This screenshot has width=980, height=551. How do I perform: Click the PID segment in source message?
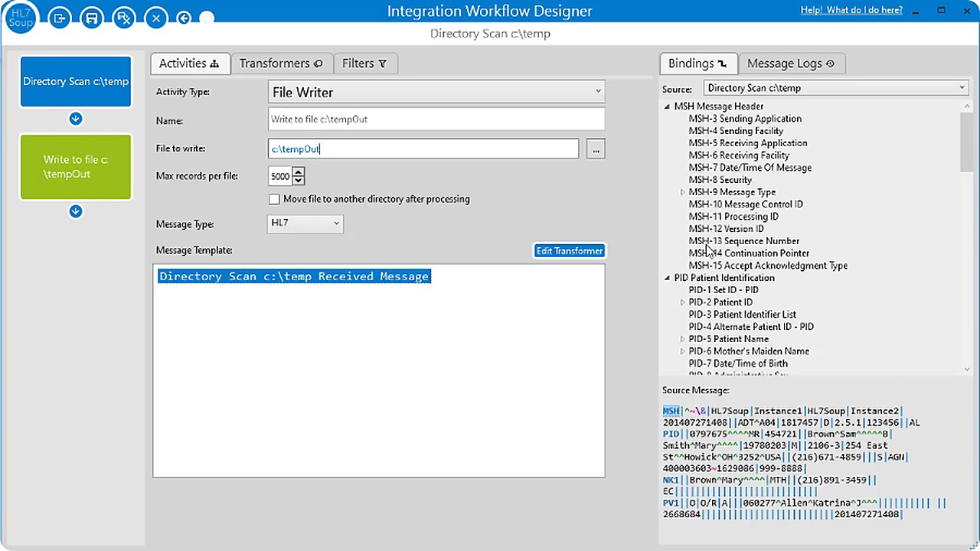pos(671,434)
